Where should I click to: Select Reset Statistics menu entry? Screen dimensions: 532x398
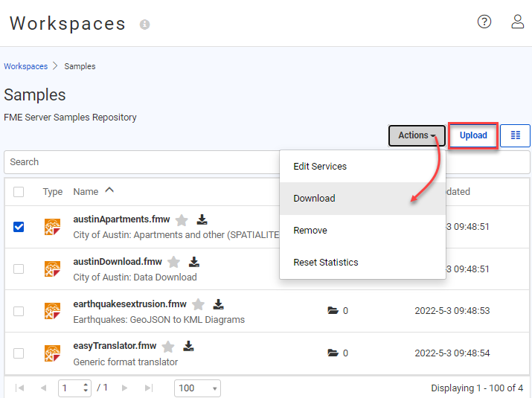click(362, 263)
